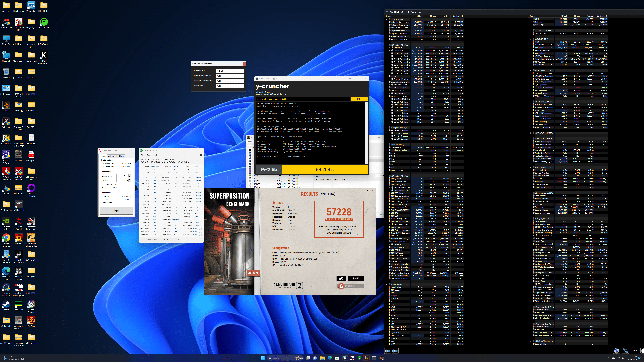
Task: Collapse the System: ASUS sensor group
Action: (386, 19)
